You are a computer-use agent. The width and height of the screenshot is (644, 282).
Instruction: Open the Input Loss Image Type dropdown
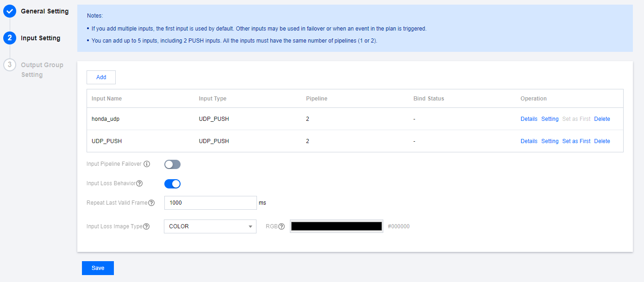(210, 226)
